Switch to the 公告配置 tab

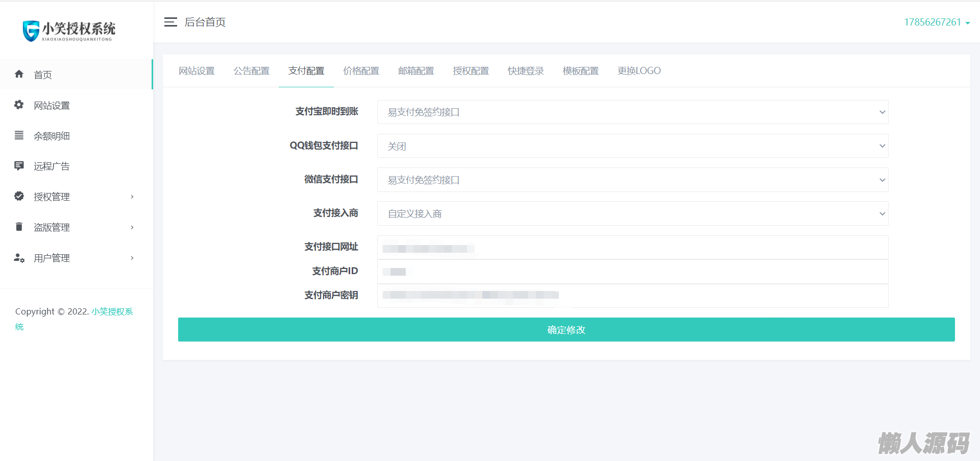click(251, 71)
